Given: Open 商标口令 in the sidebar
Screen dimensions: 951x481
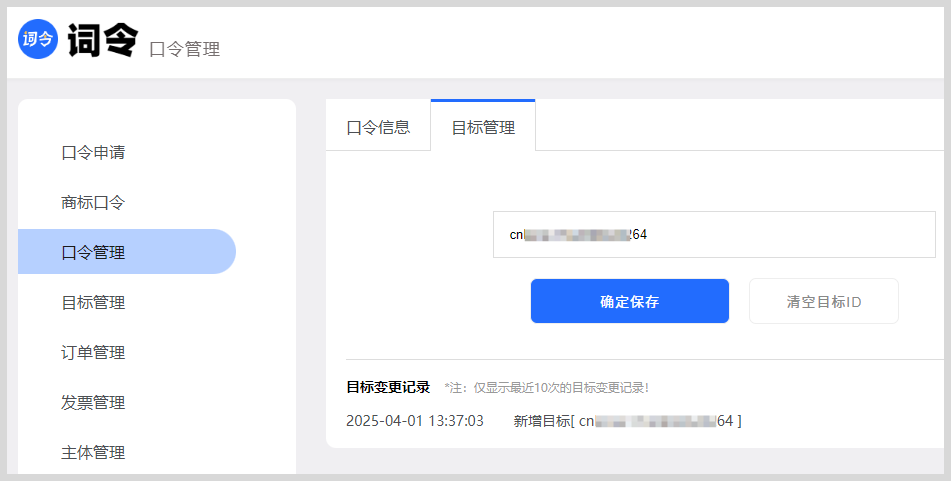Looking at the screenshot, I should 93,202.
